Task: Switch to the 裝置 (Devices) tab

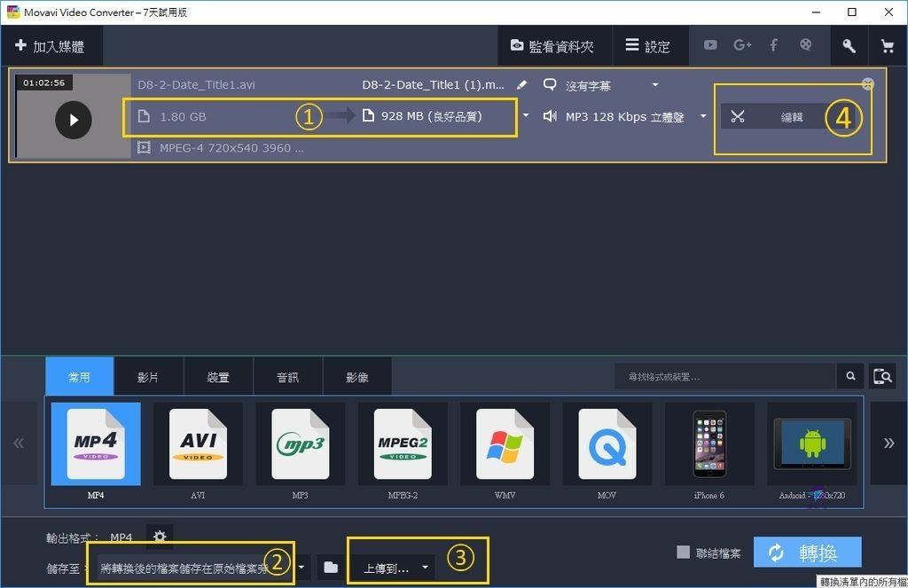Action: [x=218, y=377]
